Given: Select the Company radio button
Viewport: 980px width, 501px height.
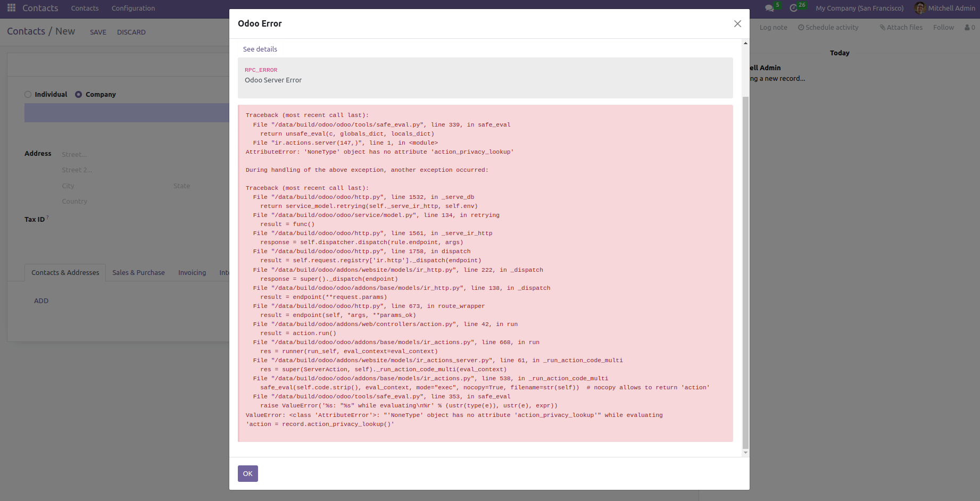Looking at the screenshot, I should (x=78, y=94).
